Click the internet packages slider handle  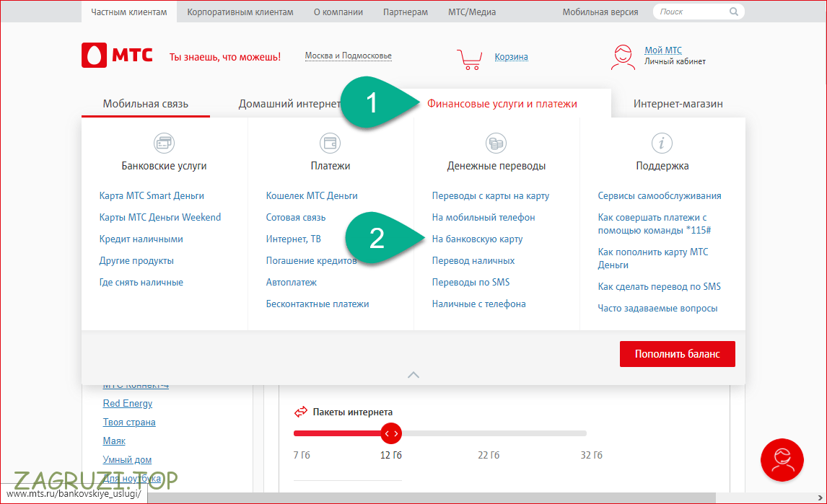(x=391, y=433)
